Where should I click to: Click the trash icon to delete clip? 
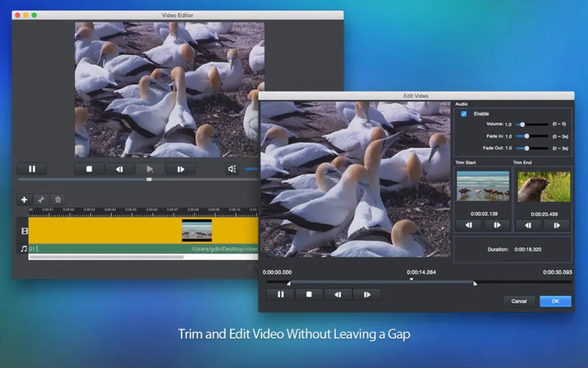coord(58,199)
